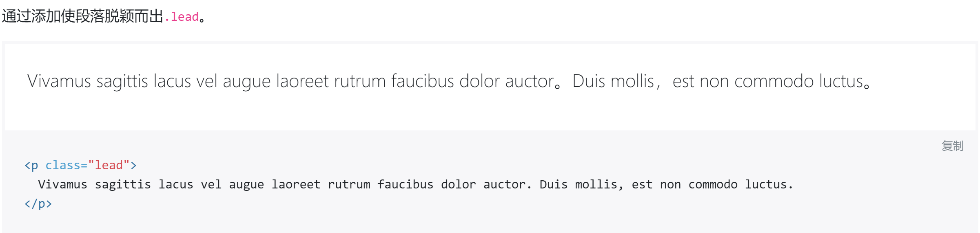This screenshot has height=233, width=980.
Task: Click the 通过添加使段落脱颖而出 sentence
Action: point(82,17)
